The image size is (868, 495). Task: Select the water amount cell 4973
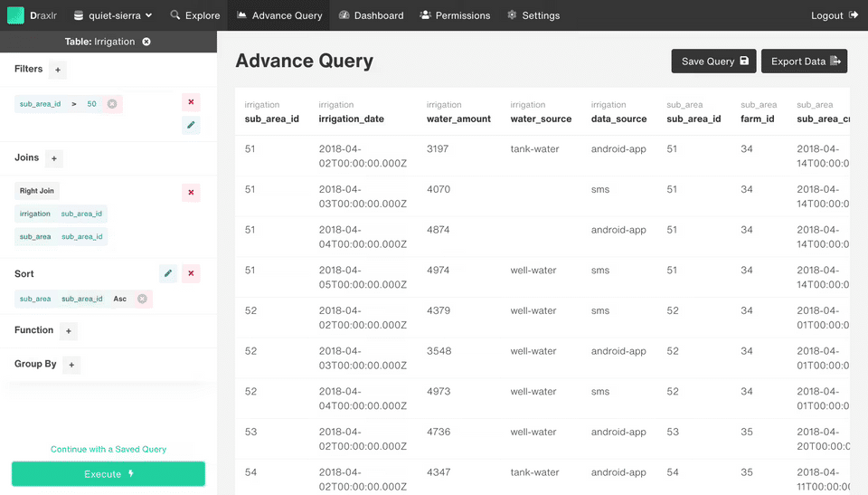pos(439,391)
